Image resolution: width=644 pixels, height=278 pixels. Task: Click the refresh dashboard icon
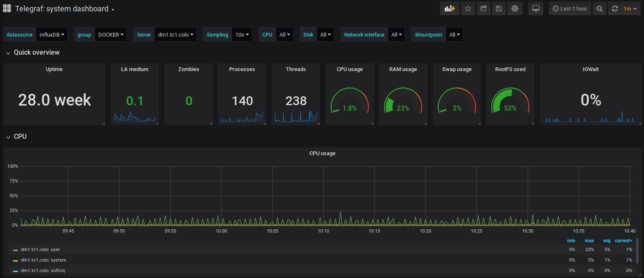(615, 8)
